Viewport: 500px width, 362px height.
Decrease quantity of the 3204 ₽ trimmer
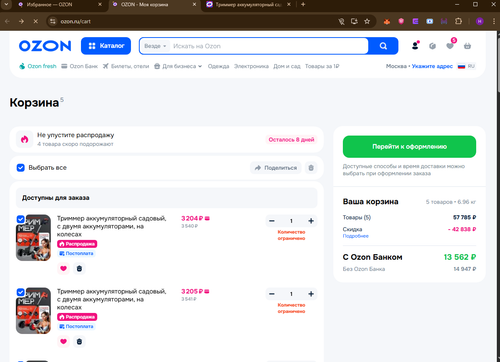tap(272, 221)
